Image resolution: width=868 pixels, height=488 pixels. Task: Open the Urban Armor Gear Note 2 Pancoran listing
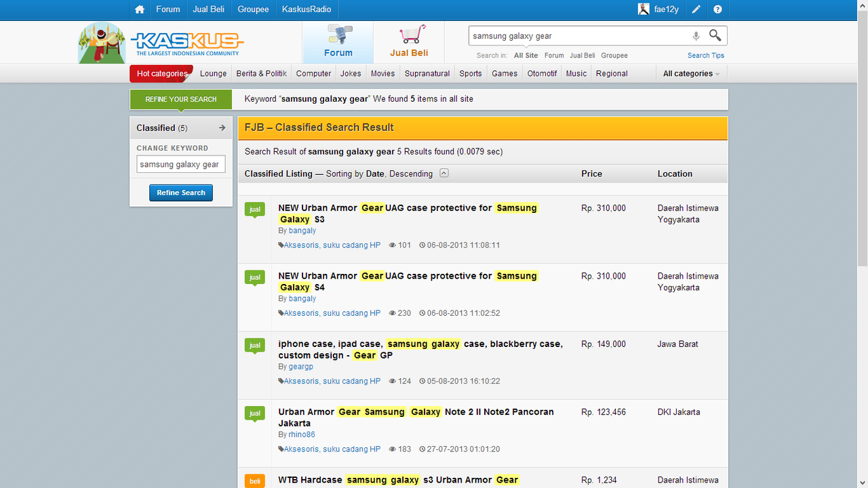tap(416, 417)
